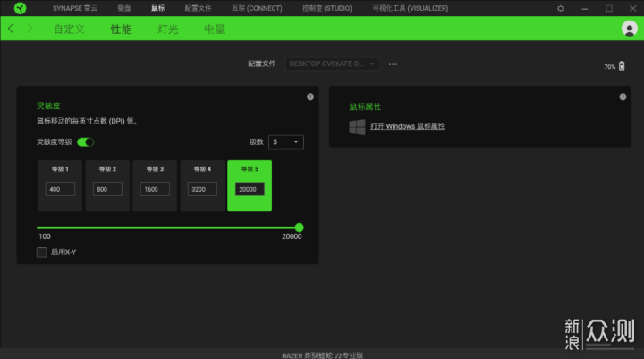
Task: Open help icon in sensitivity panel
Action: pos(310,97)
